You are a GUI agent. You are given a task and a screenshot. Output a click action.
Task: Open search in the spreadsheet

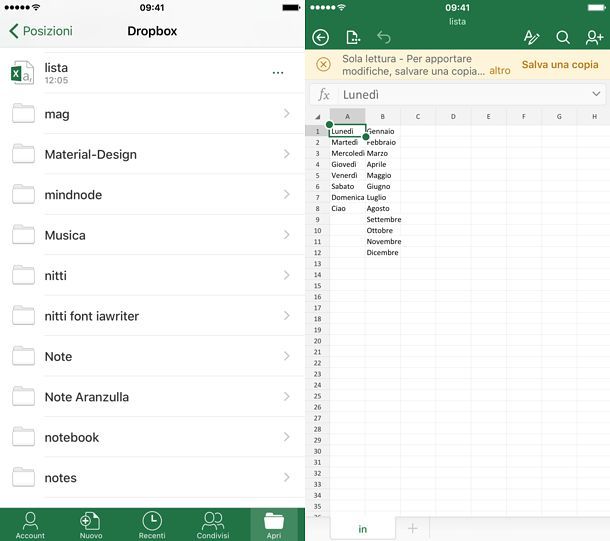coord(563,37)
